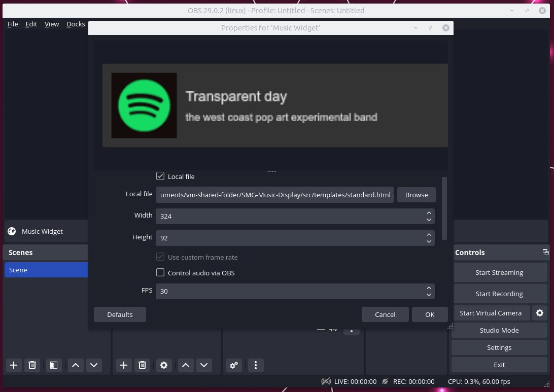
Task: Click Start Streaming in Controls
Action: point(499,272)
